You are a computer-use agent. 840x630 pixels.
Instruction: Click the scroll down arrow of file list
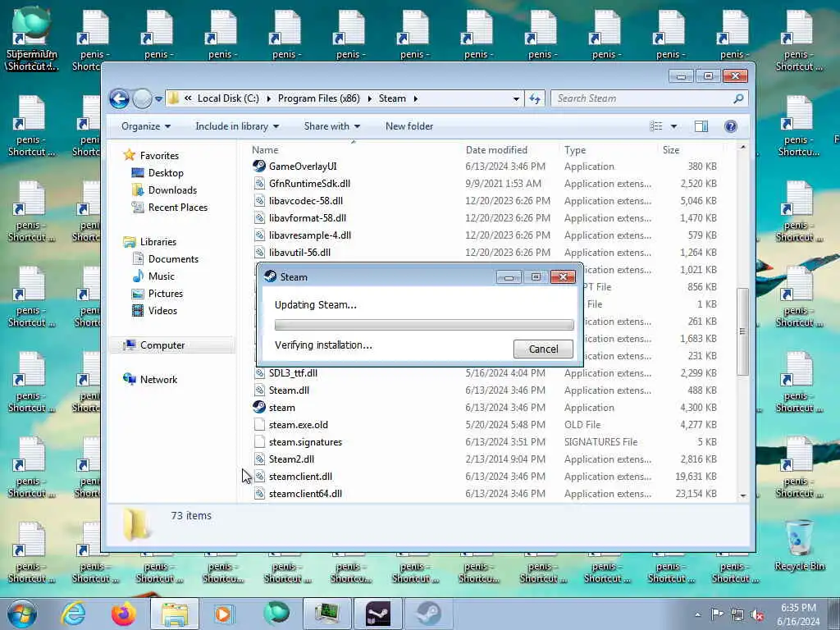(x=742, y=495)
